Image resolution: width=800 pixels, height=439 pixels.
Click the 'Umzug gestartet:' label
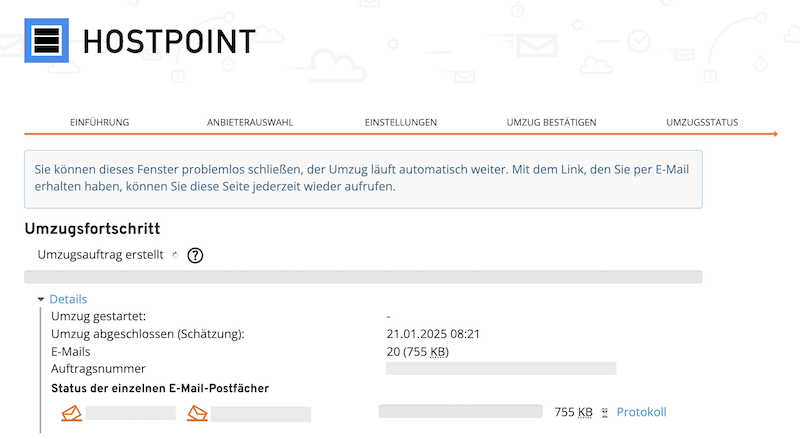point(98,316)
